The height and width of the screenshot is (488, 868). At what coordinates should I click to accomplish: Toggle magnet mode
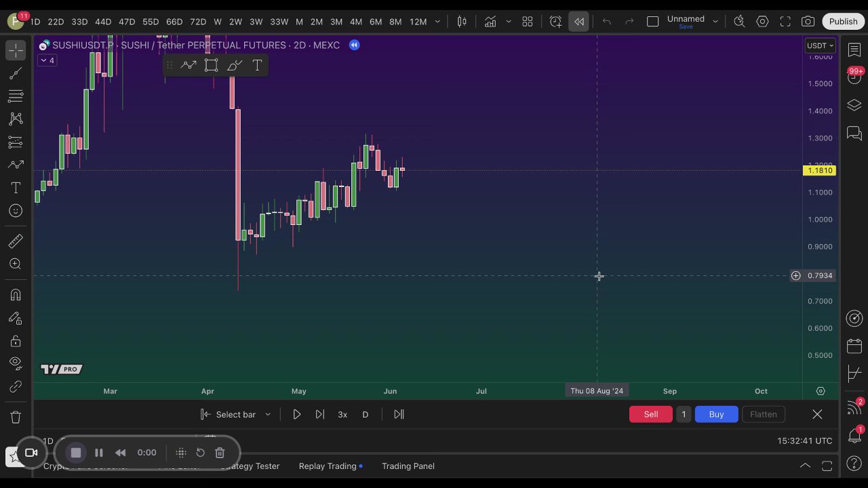(16, 295)
